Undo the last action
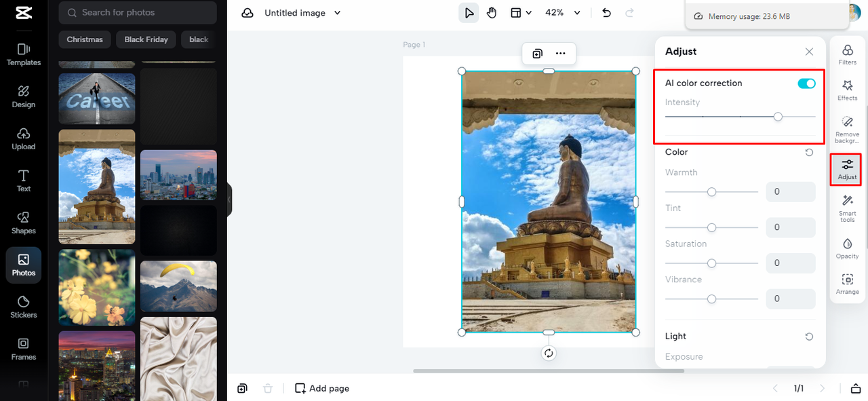The image size is (868, 401). point(606,13)
